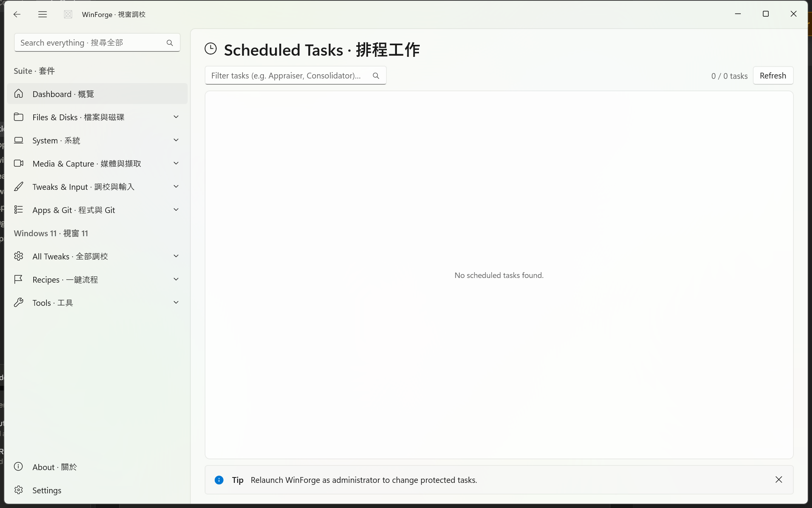Viewport: 812px width, 508px height.
Task: Minimize the WinForge window
Action: pos(738,14)
